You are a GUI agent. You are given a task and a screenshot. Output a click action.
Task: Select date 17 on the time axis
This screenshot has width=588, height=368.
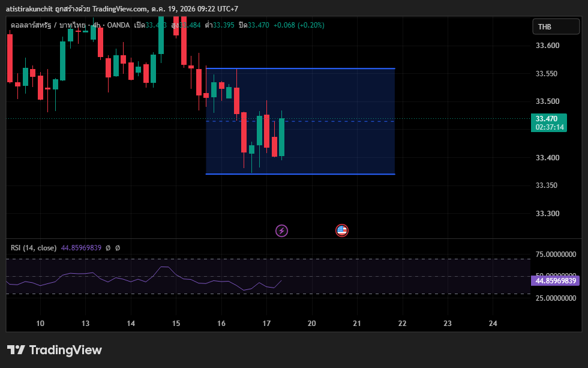(266, 324)
